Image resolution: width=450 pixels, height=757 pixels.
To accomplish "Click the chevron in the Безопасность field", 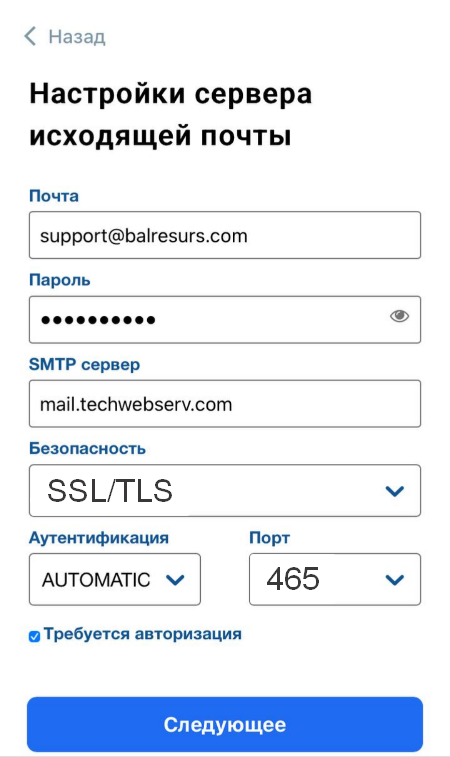I will point(394,491).
